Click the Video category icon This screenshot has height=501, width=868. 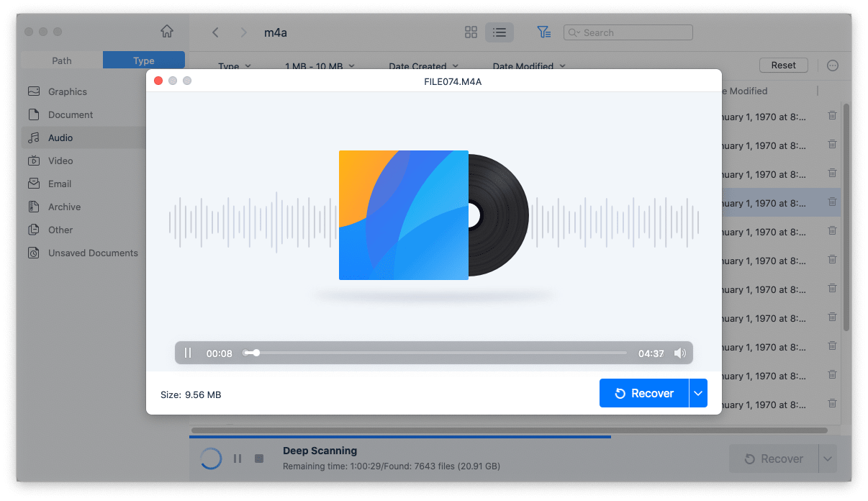[x=34, y=161]
